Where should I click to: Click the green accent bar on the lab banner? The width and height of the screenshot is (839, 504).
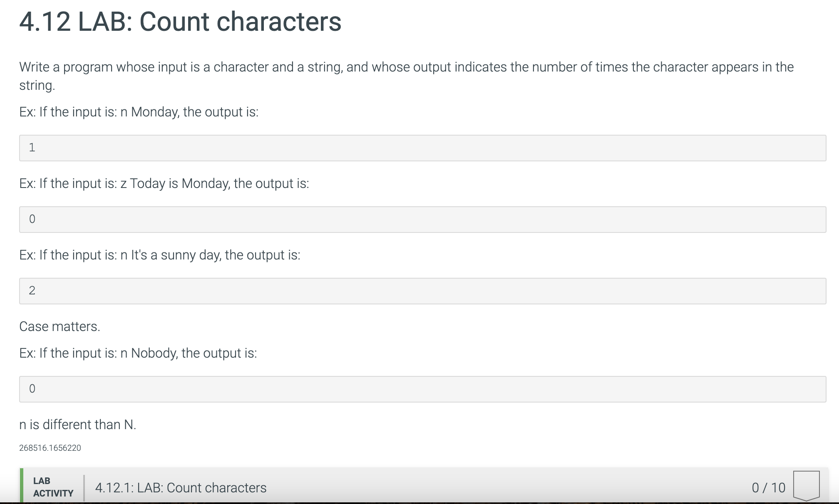tap(21, 485)
